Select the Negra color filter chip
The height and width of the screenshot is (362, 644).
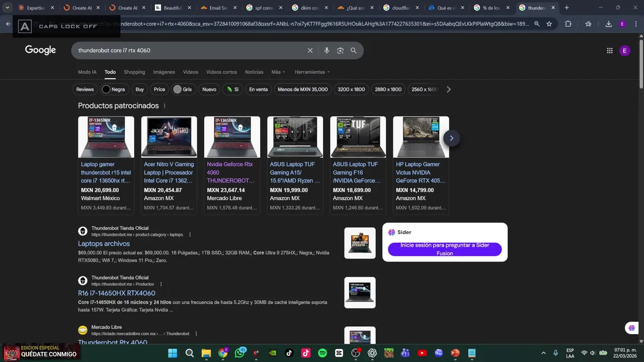point(114,89)
